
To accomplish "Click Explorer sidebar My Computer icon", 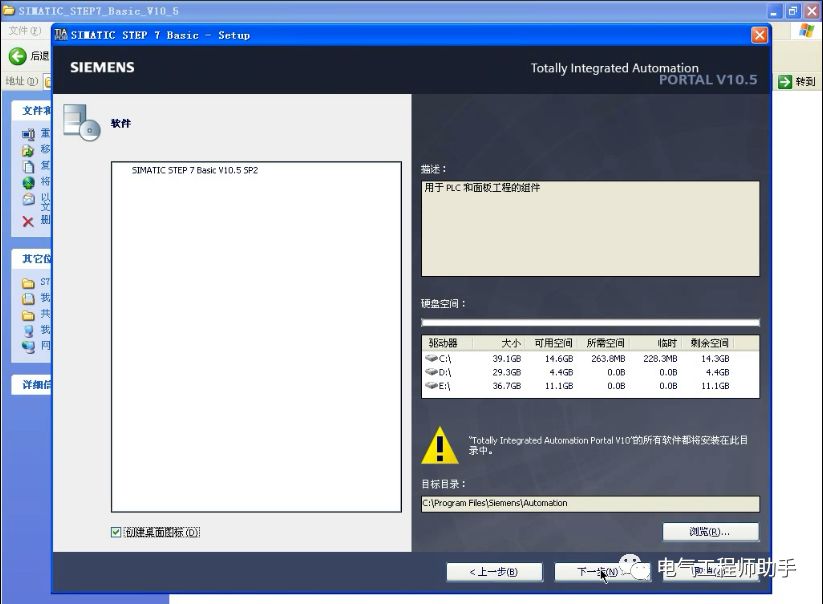I will click(28, 331).
